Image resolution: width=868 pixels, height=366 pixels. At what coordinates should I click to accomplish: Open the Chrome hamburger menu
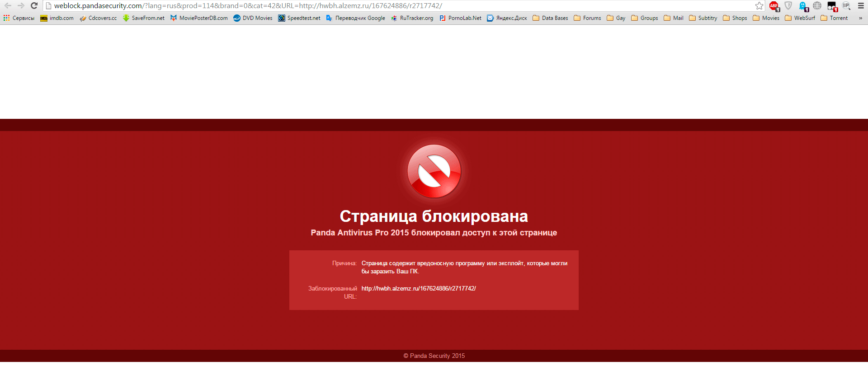tap(861, 6)
